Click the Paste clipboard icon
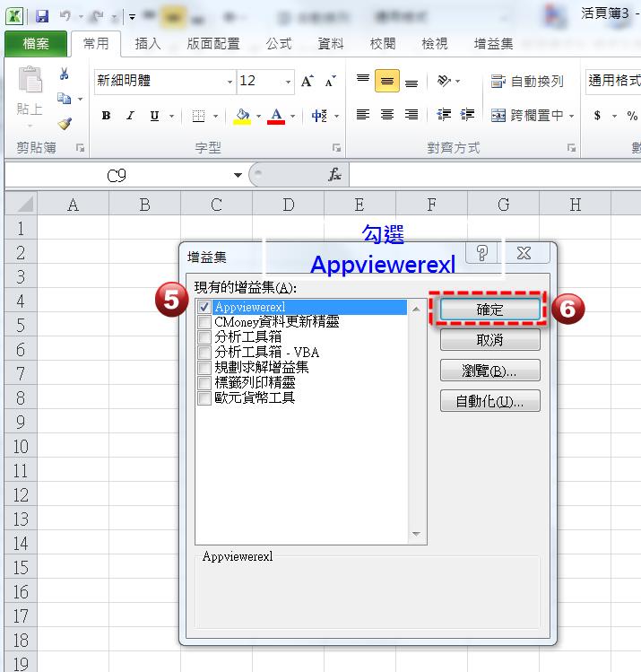Viewport: 641px width, 672px height. [30, 80]
